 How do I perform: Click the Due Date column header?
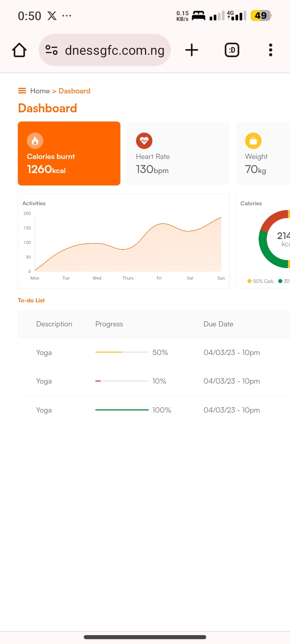click(218, 324)
